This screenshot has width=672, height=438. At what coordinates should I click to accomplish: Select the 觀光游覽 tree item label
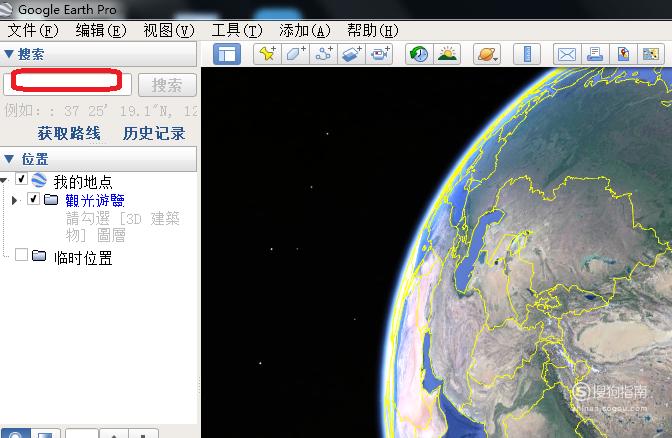[95, 200]
